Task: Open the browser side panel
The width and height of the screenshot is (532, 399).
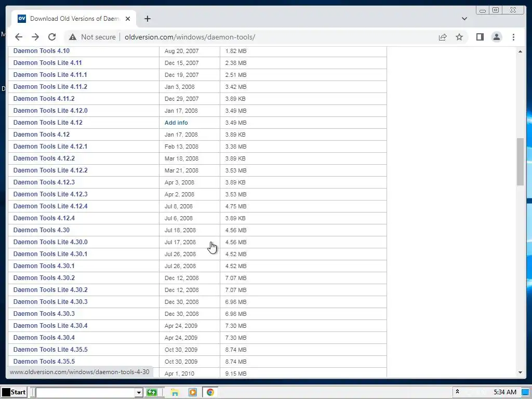Action: (x=480, y=37)
